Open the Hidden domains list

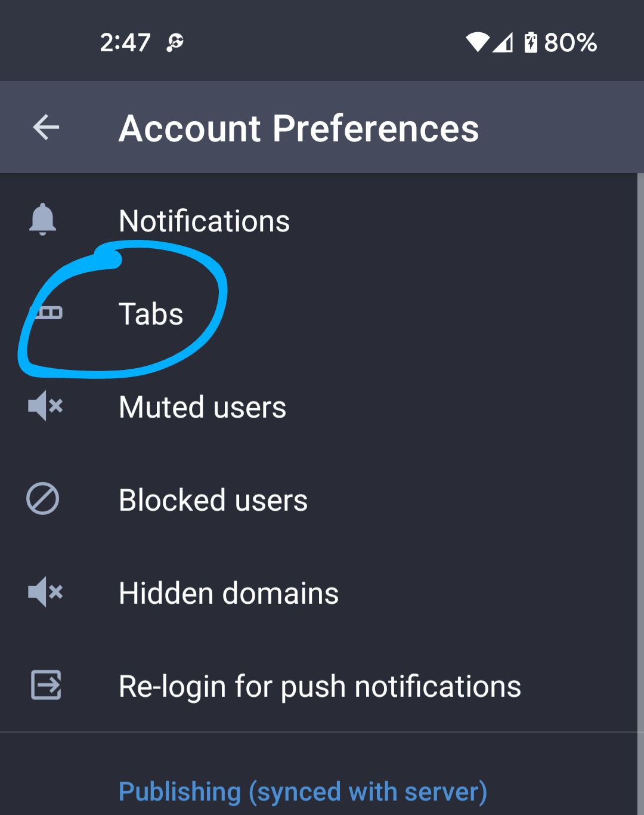pos(228,593)
